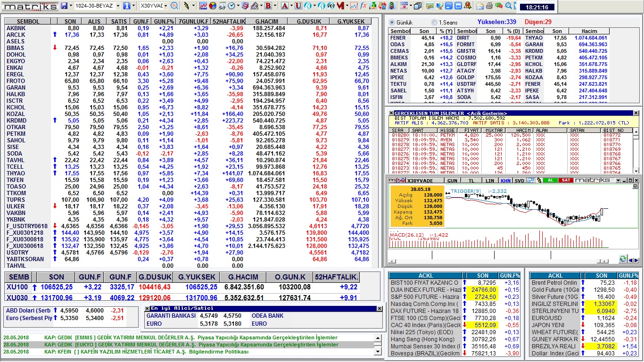Select the KHN tab in chart window

[505, 181]
